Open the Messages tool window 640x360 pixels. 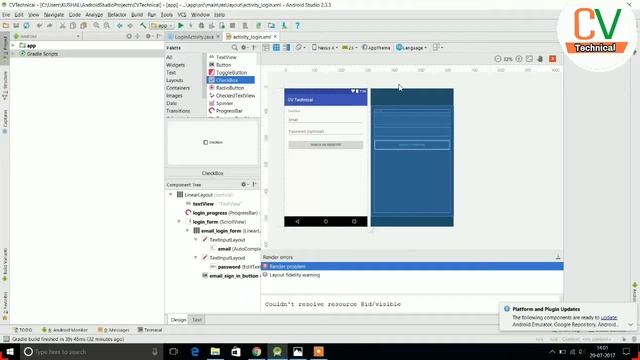pos(113,330)
